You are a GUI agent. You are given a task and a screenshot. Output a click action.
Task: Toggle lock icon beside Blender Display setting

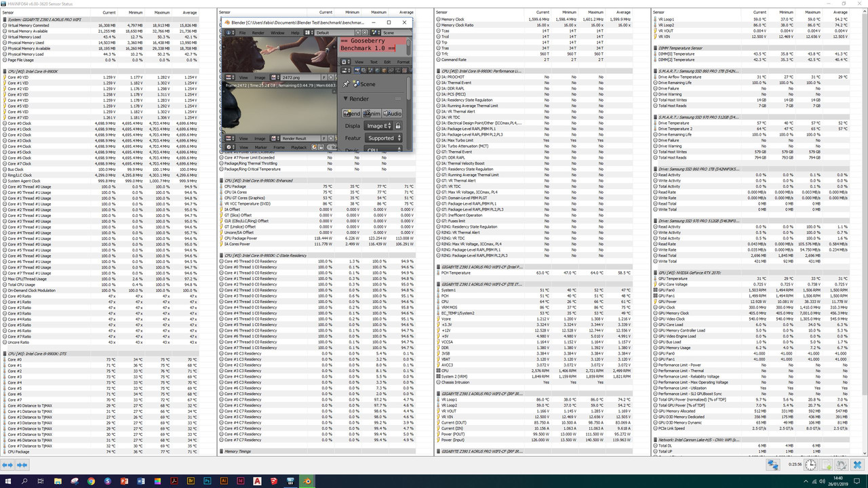click(x=398, y=126)
